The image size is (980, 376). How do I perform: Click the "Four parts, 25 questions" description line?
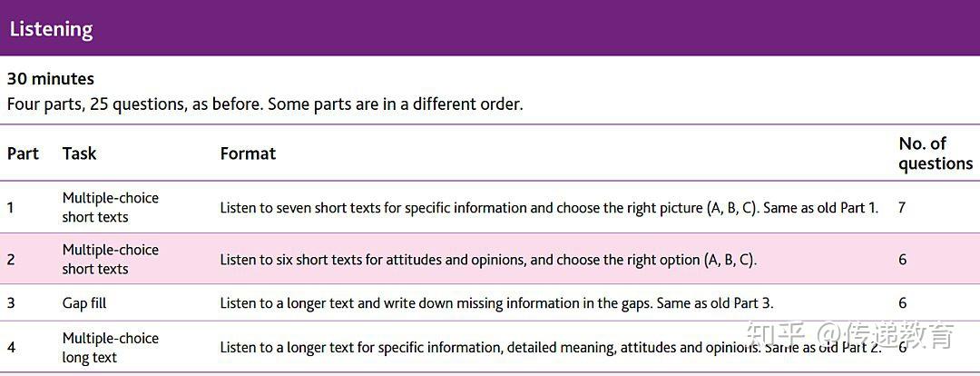pyautogui.click(x=265, y=104)
